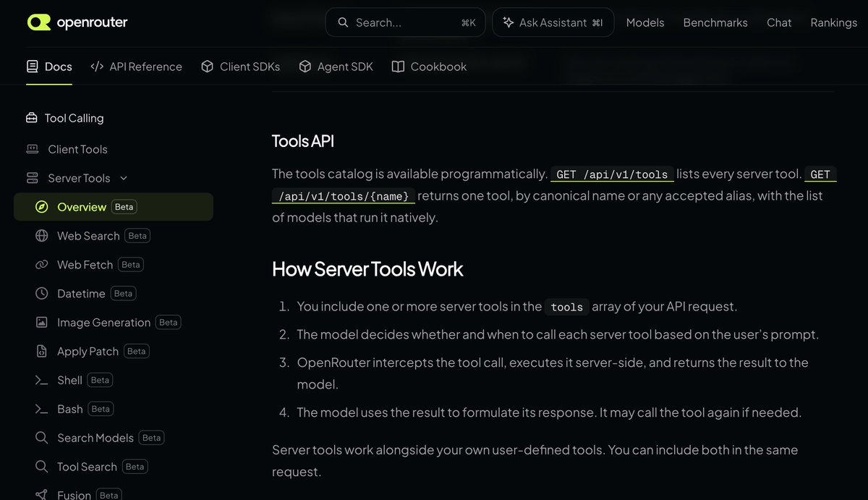The width and height of the screenshot is (868, 500).
Task: Click the magnifier icon in search box
Action: tap(343, 22)
